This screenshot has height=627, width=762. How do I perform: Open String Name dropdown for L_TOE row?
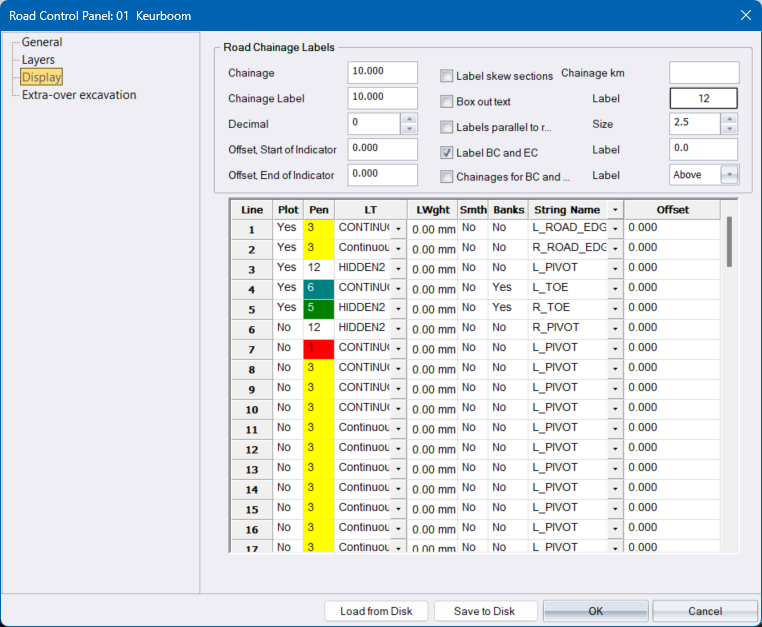tap(615, 289)
